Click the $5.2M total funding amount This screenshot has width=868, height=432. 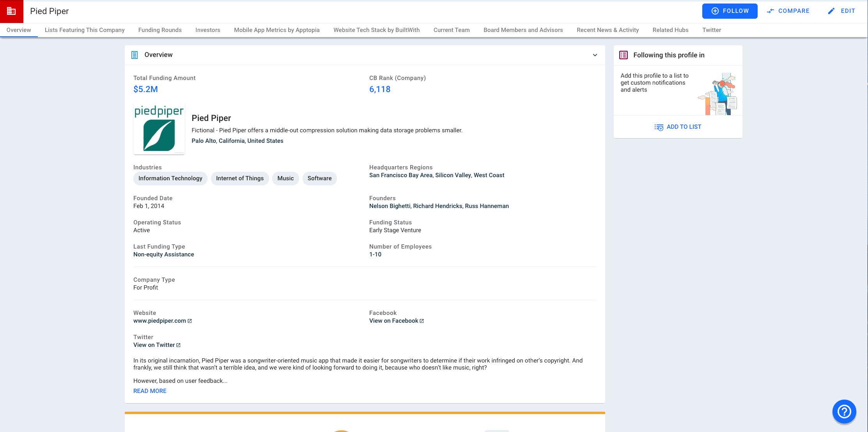click(145, 89)
